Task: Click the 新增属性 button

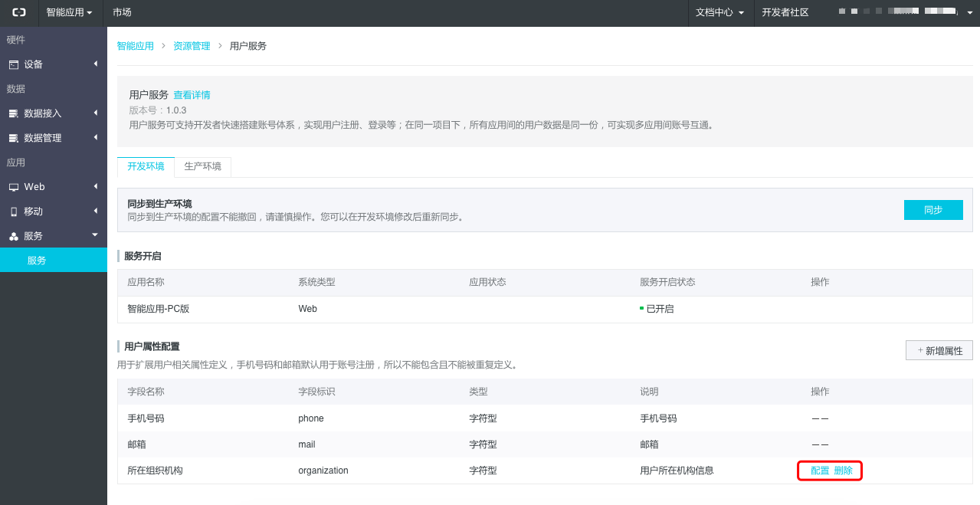Action: click(939, 350)
